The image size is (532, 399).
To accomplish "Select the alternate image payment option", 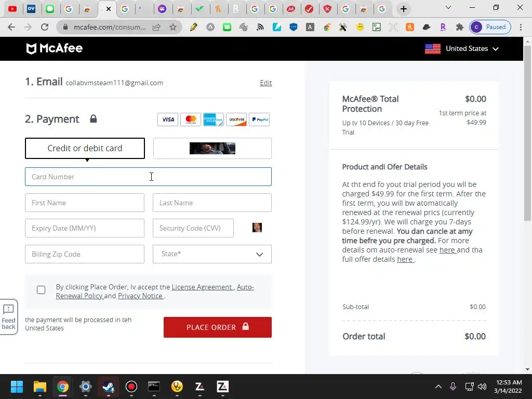I will [x=212, y=148].
